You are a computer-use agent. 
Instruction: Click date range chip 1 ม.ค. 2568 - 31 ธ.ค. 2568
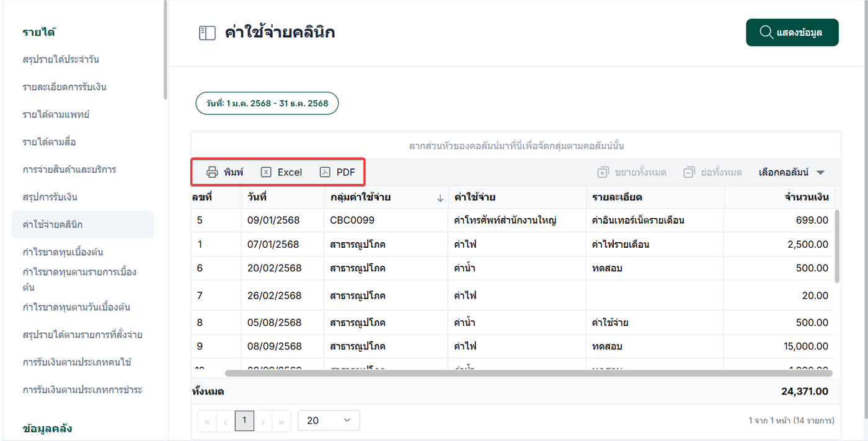[267, 103]
